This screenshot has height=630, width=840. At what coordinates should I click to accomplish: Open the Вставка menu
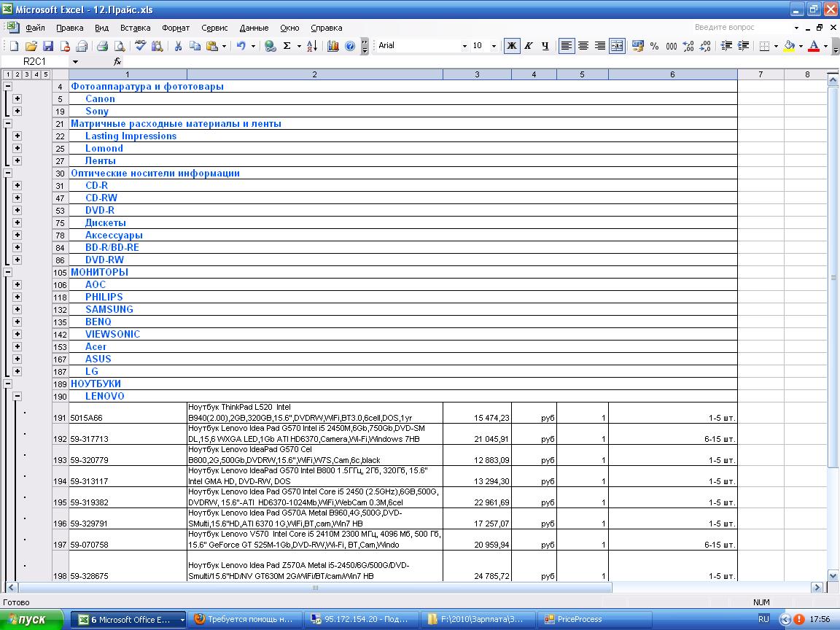click(135, 28)
